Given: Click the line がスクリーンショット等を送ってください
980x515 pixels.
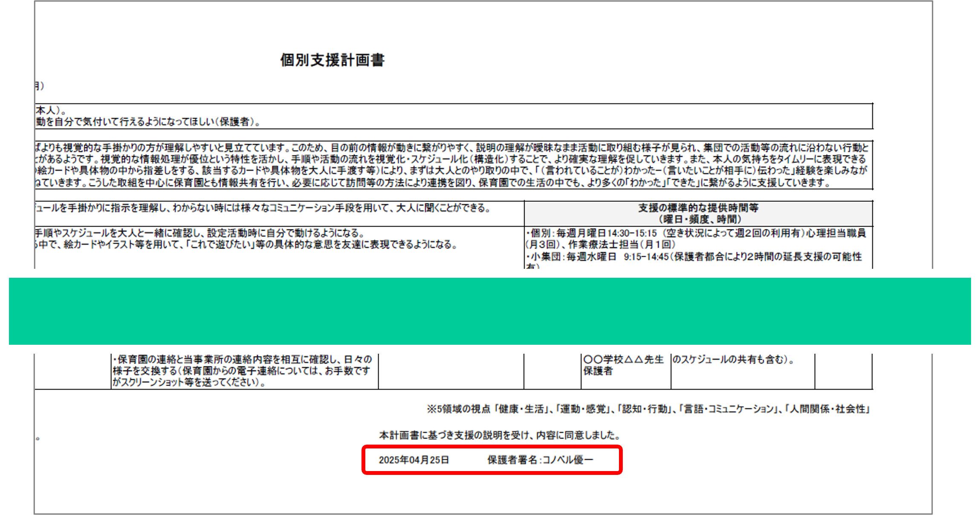Looking at the screenshot, I should click(x=189, y=382).
